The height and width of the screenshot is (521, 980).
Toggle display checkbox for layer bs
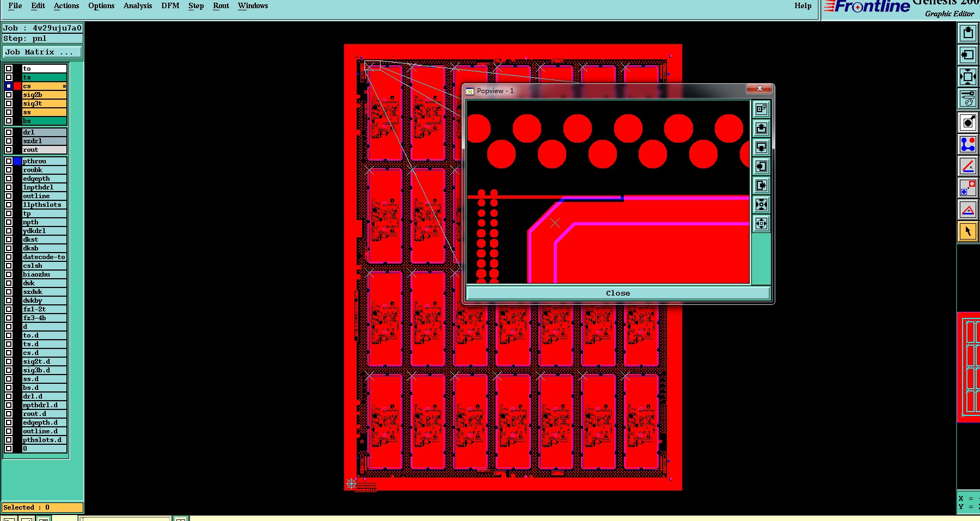pos(9,121)
